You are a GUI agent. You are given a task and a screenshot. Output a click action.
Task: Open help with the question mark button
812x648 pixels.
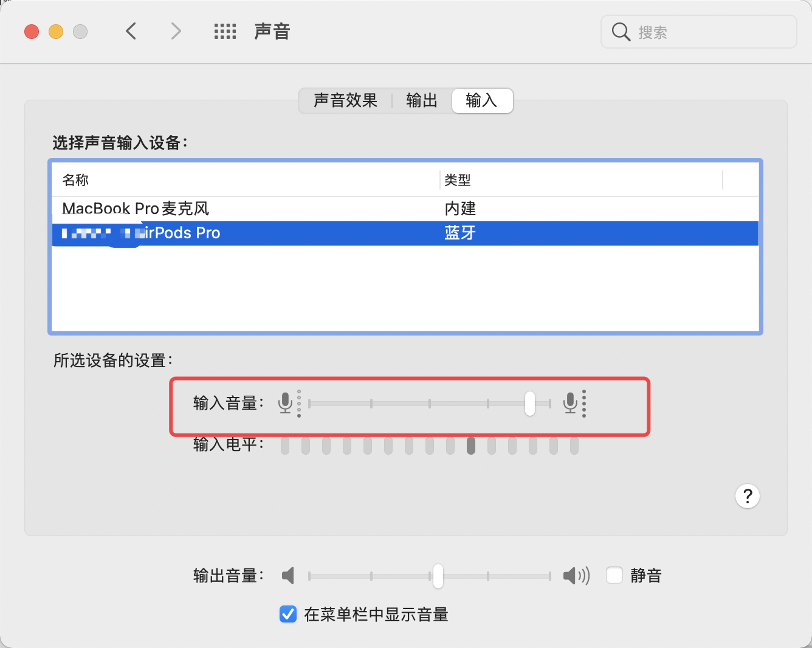(748, 496)
